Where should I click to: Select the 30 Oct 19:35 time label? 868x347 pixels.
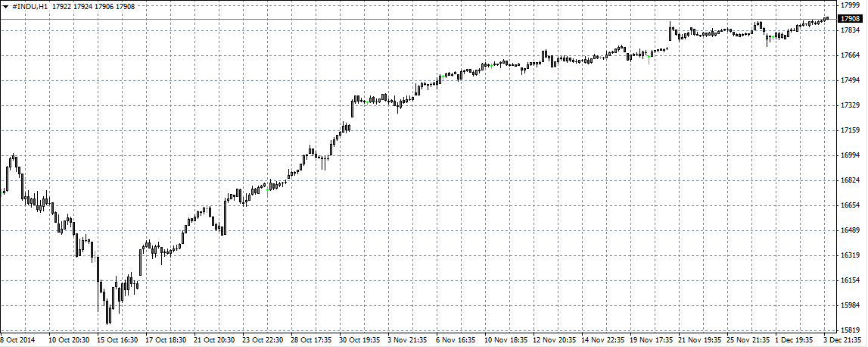pyautogui.click(x=361, y=341)
